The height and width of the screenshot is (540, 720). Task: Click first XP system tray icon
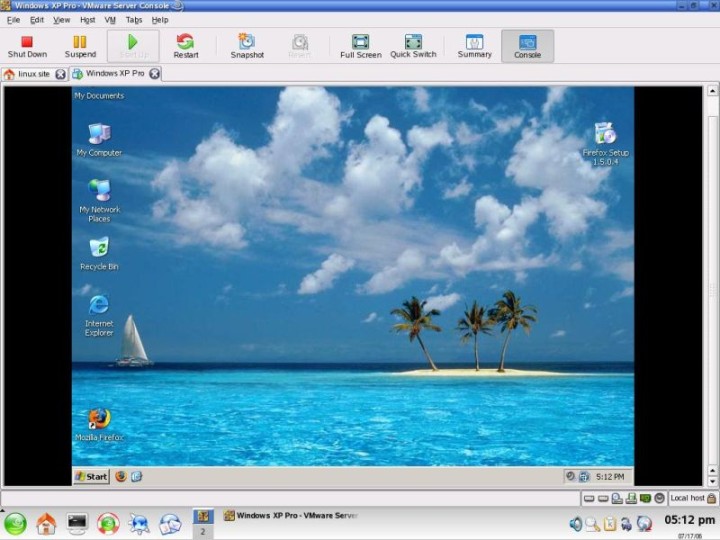[x=570, y=477]
